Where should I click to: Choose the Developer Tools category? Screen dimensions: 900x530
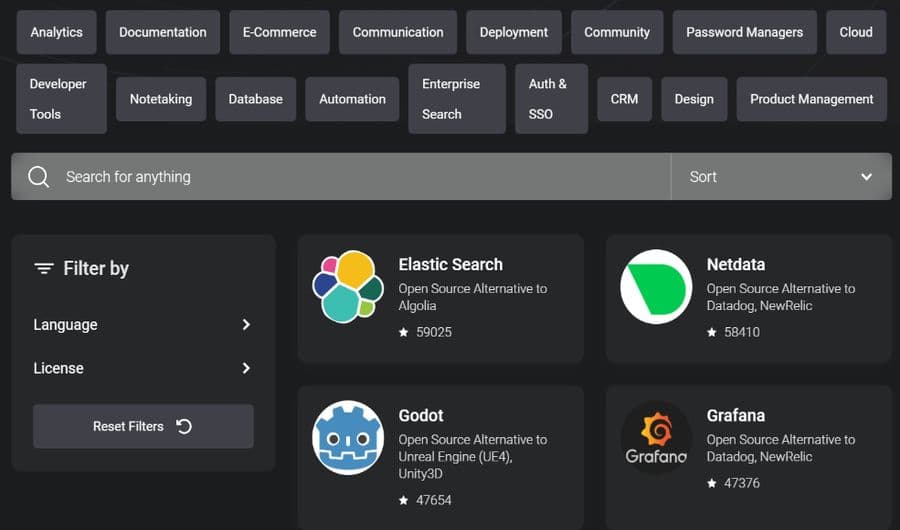(61, 99)
